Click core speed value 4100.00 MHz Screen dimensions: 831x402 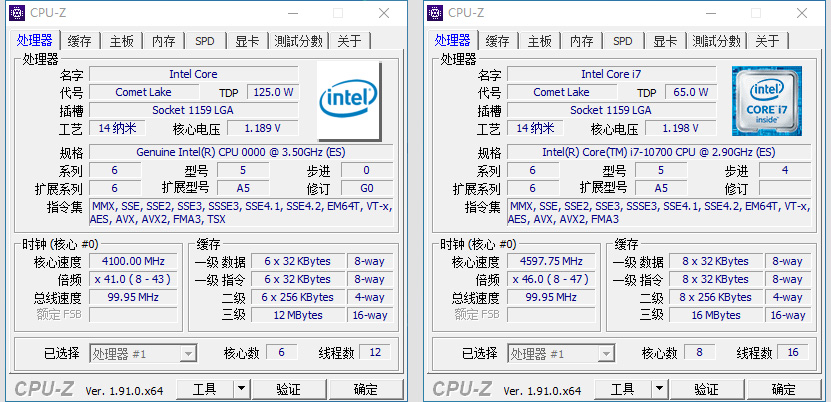tap(133, 261)
